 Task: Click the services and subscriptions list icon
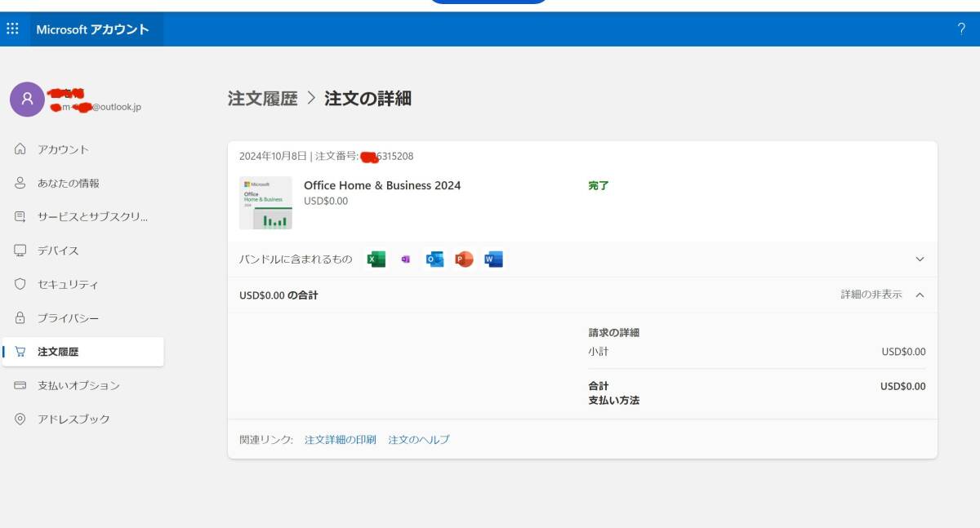tap(20, 216)
